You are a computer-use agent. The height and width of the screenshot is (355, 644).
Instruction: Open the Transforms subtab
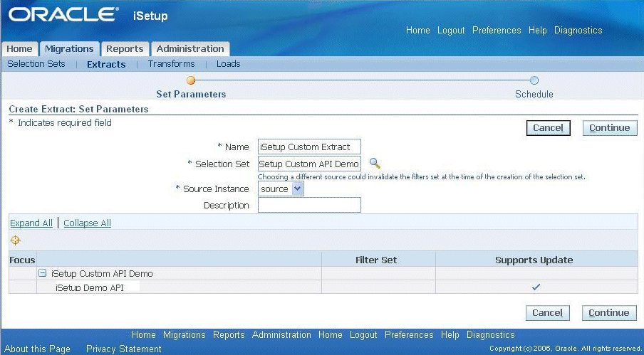pyautogui.click(x=171, y=64)
